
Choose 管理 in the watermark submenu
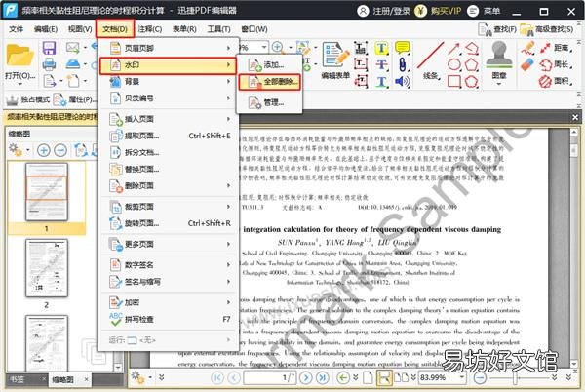(269, 102)
